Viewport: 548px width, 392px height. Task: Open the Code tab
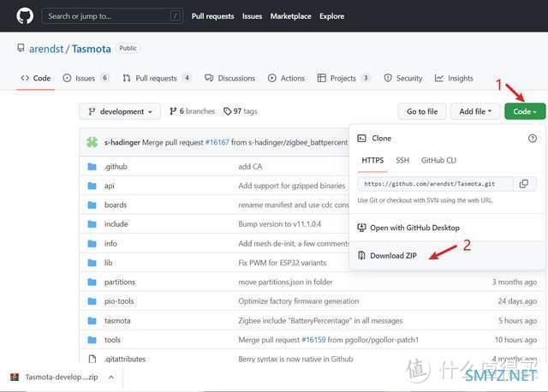click(x=36, y=78)
